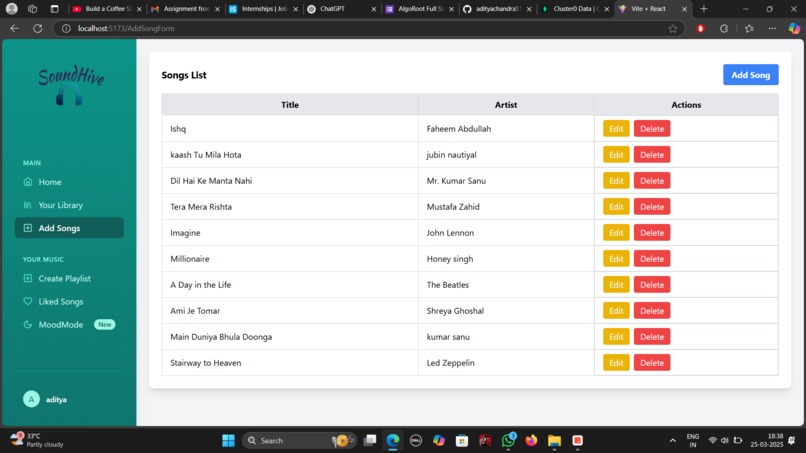Reload the page with refresh icon
The height and width of the screenshot is (453, 806).
click(x=38, y=28)
